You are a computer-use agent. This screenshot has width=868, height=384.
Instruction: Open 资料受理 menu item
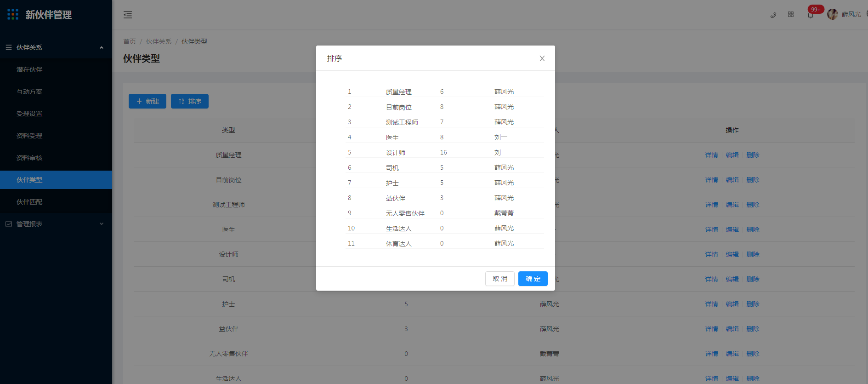tap(56, 136)
